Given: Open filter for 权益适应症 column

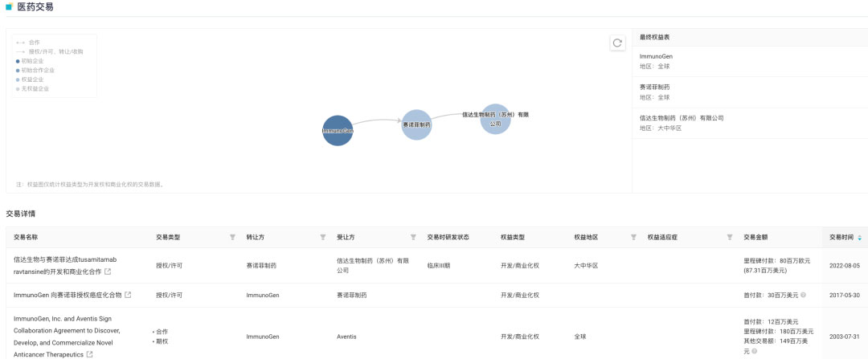Looking at the screenshot, I should pyautogui.click(x=729, y=238).
